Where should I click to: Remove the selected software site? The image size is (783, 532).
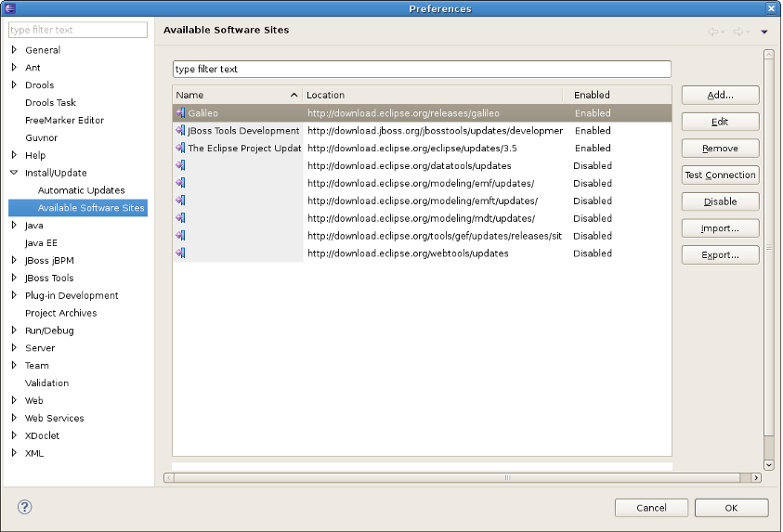(720, 149)
